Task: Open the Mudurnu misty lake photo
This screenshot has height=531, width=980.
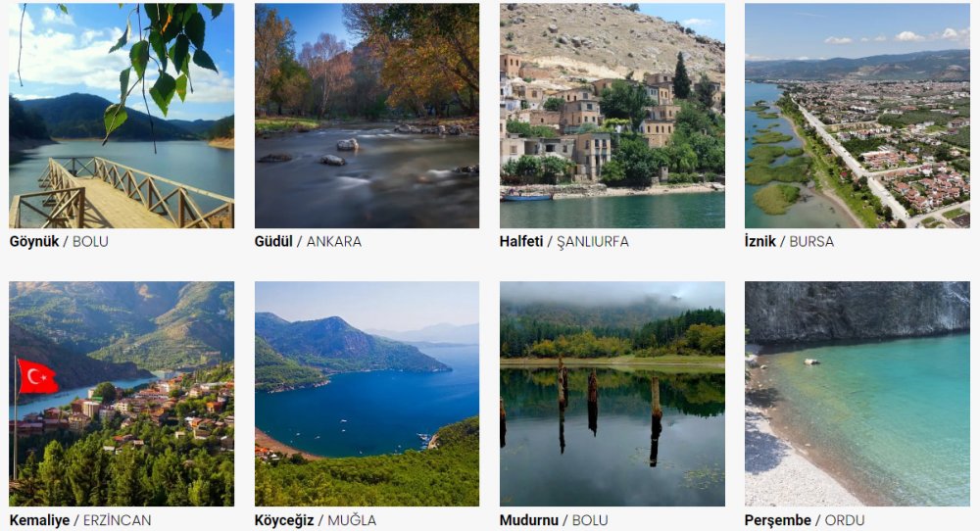Action: 612,394
